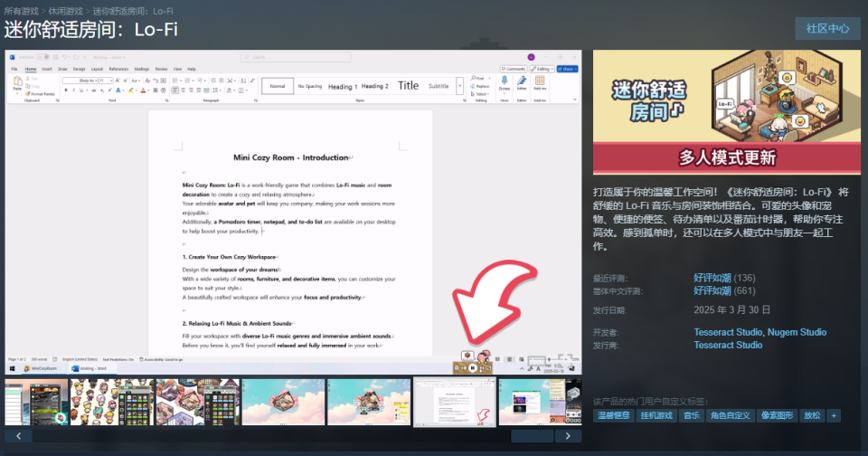Screen dimensions: 868x456
Task: Open publisher Tesseract Studio link
Action: [728, 345]
